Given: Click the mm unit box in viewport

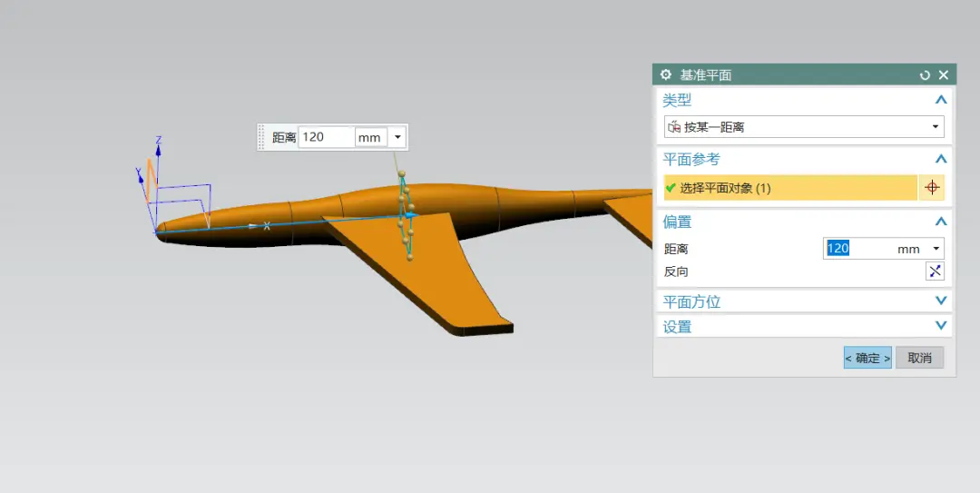Looking at the screenshot, I should [370, 137].
